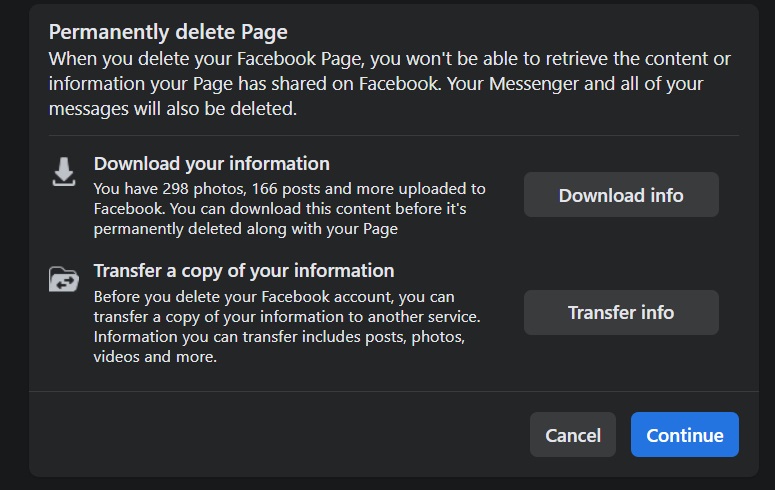
Task: Click the paragraph starting 'Before you delete your Facebook account'
Action: coord(287,326)
